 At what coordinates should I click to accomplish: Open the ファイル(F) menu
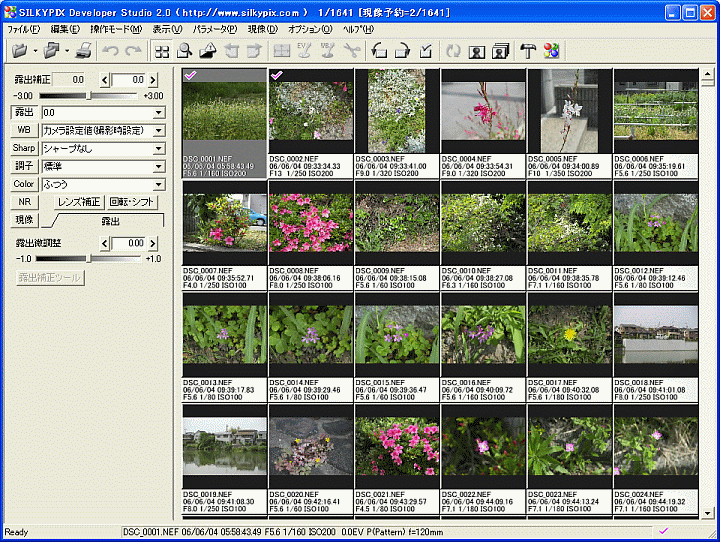(23, 29)
